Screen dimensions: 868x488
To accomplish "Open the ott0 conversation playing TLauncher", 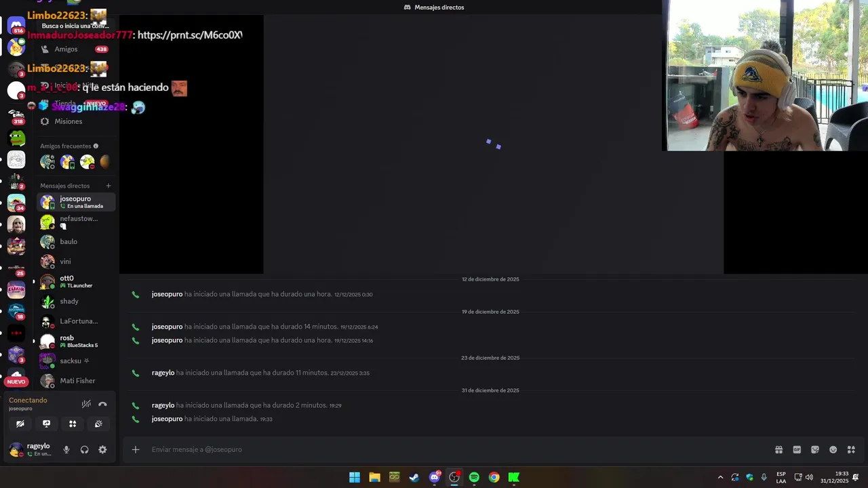I will [75, 281].
